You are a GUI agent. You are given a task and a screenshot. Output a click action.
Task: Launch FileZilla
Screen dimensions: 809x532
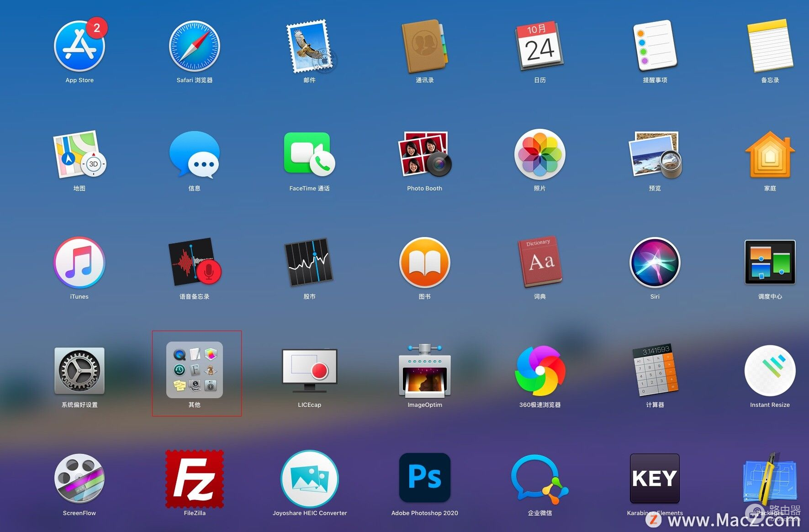pyautogui.click(x=195, y=479)
